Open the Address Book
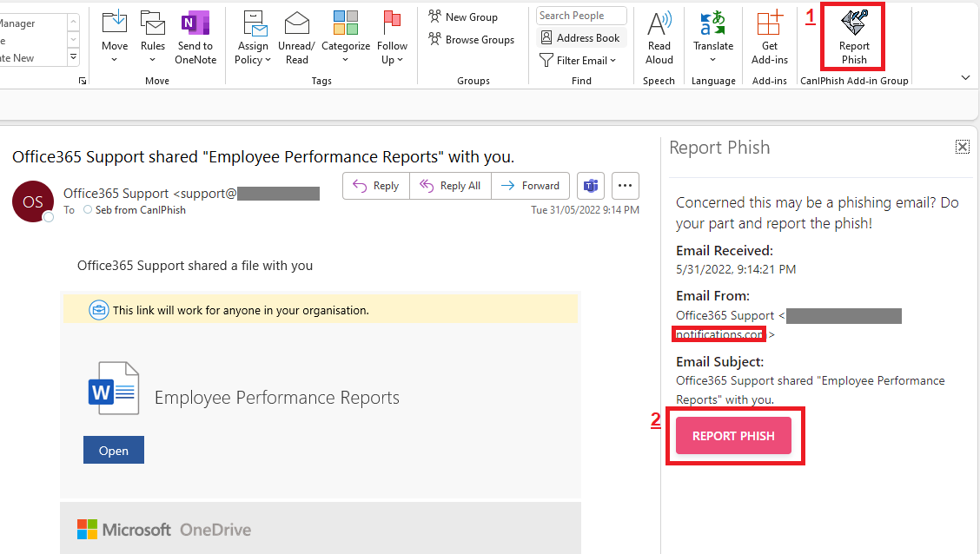Viewport: 980px width, 554px height. click(580, 37)
